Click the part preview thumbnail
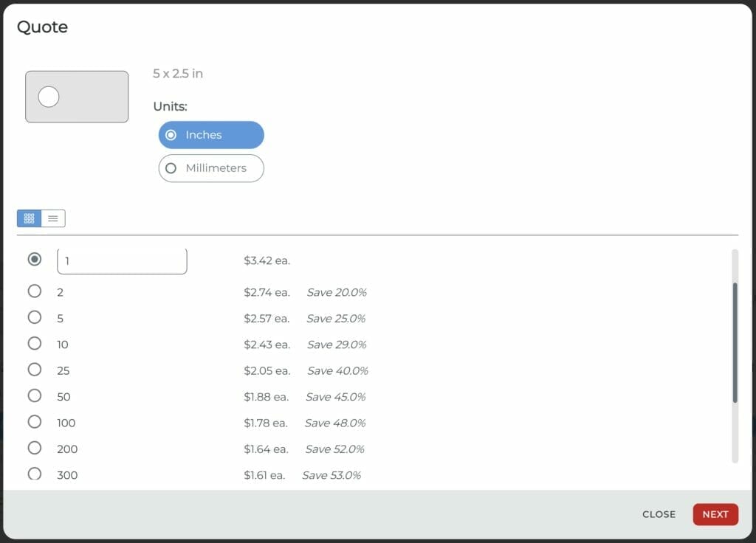The image size is (756, 543). coord(77,97)
